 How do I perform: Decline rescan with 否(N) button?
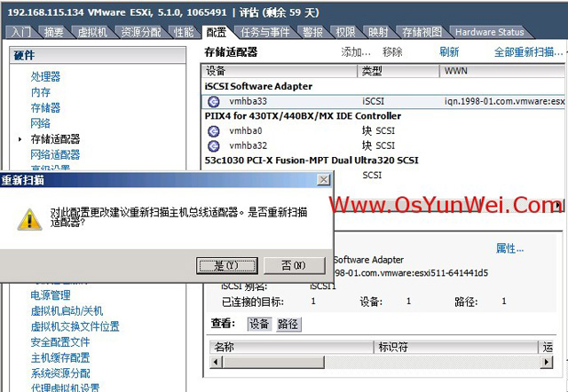(294, 266)
